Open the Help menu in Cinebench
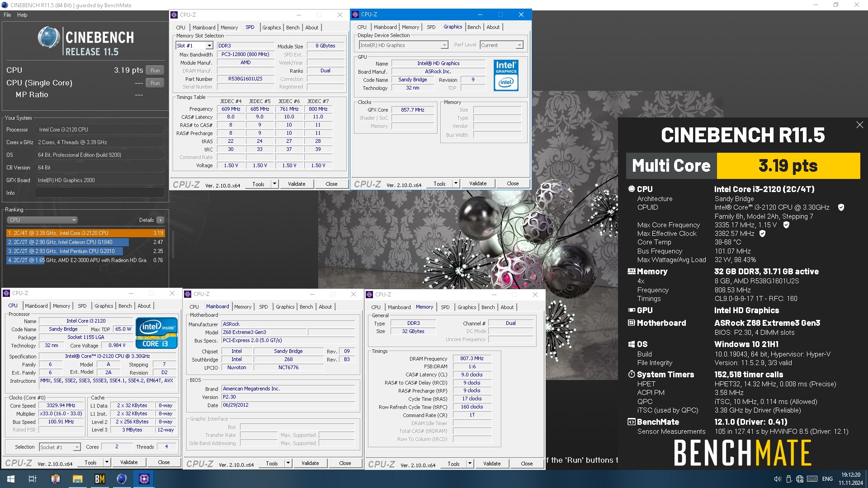Viewport: 868px width, 488px height. (x=22, y=15)
